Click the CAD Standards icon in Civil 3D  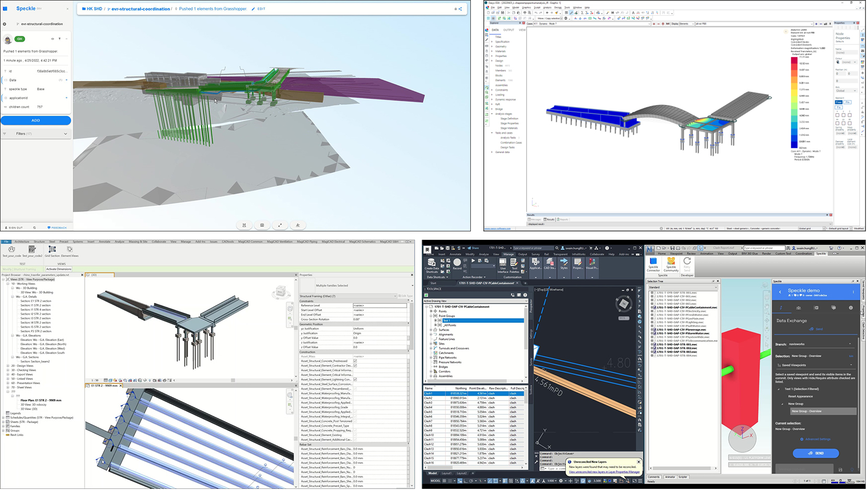(x=550, y=264)
